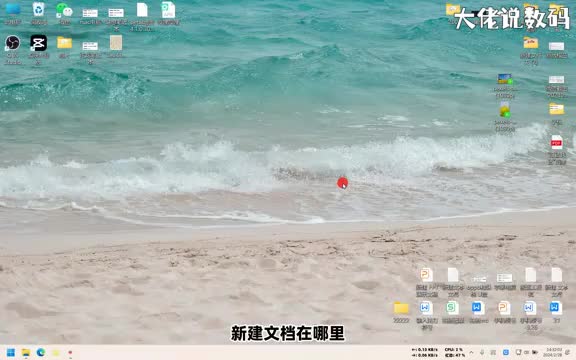The image size is (576, 360).
Task: Select the oppo… screenshot thumbnail file
Action: pos(479,279)
